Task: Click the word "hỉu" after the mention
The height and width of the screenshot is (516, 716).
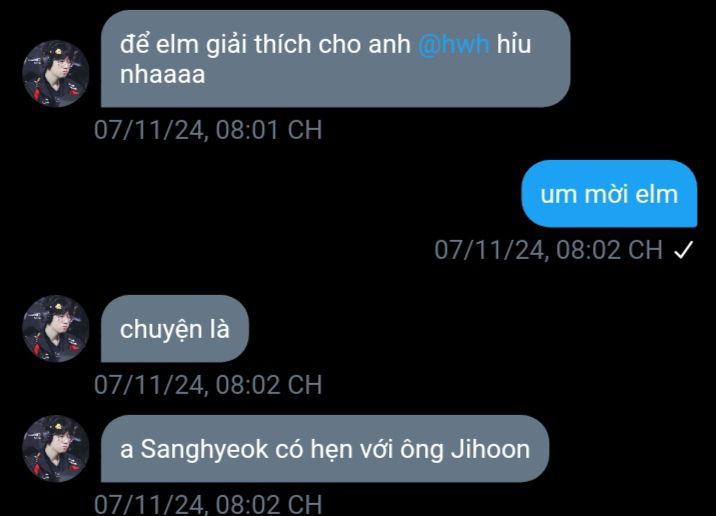Action: (514, 44)
